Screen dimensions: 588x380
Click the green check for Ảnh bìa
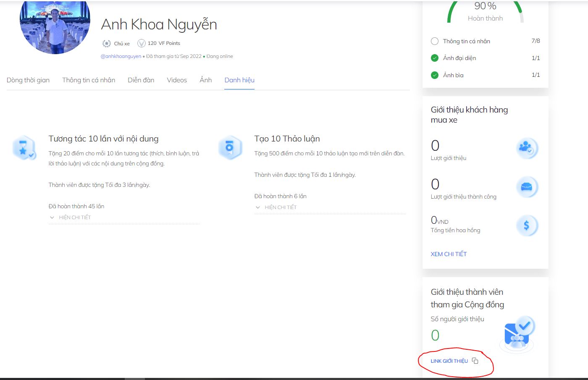435,75
